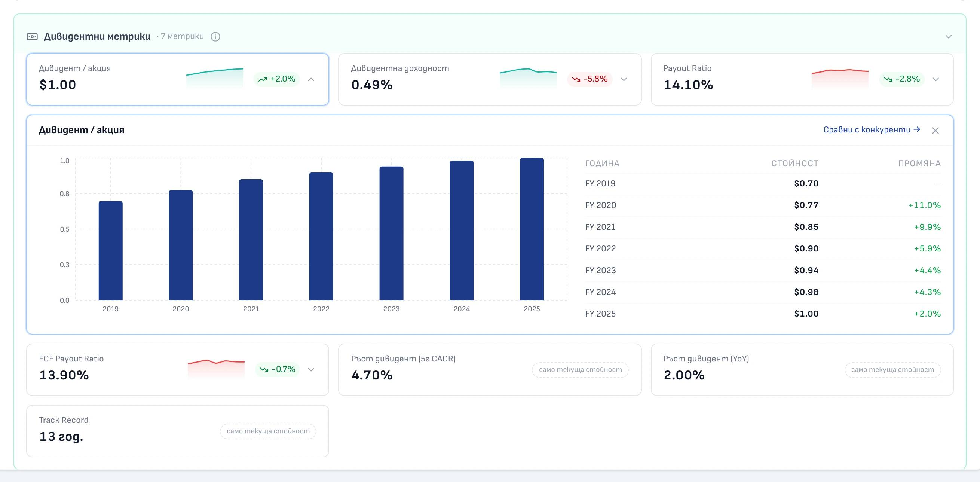Click the 2021 bar in the chart
Viewport: 980px width, 482px height.
coord(251,240)
